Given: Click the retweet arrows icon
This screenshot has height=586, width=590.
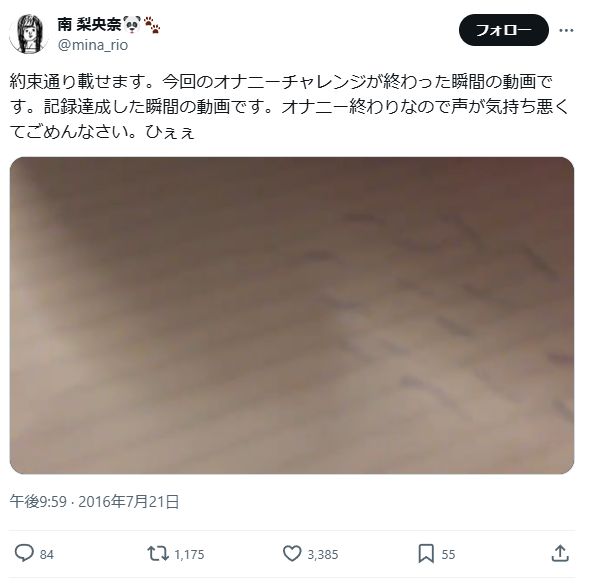Looking at the screenshot, I should point(158,554).
